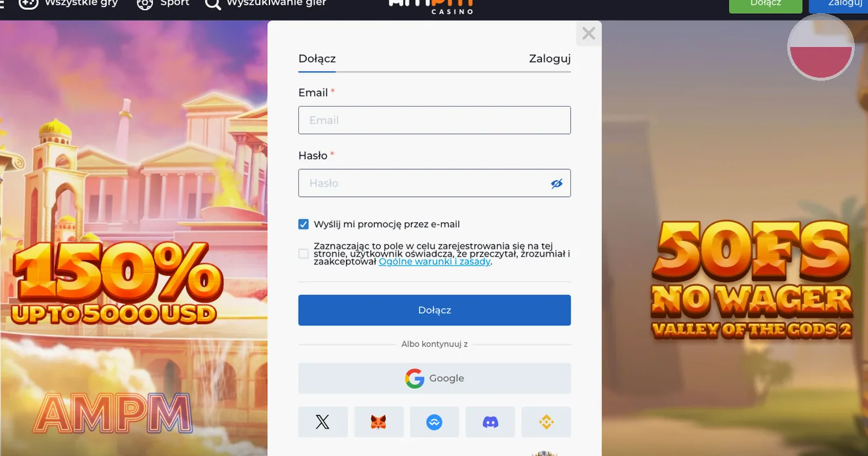This screenshot has width=868, height=456.
Task: Continue with Binance icon
Action: [546, 422]
